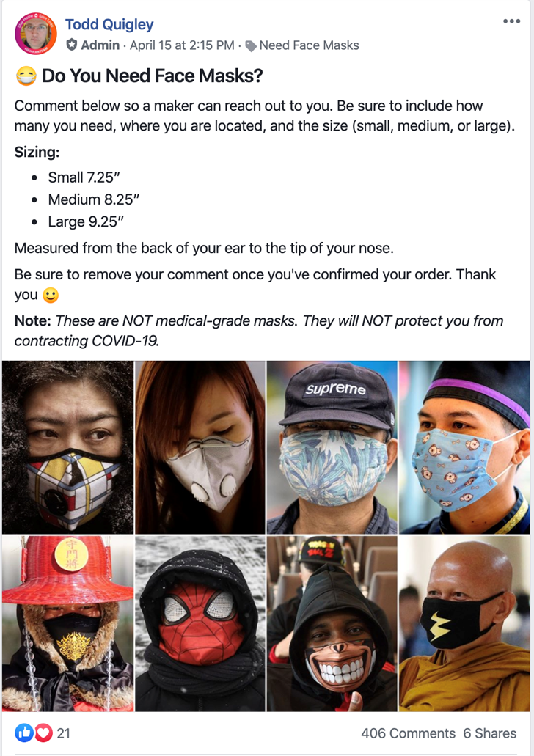
Task: Click the red heart Love reaction icon
Action: [43, 733]
